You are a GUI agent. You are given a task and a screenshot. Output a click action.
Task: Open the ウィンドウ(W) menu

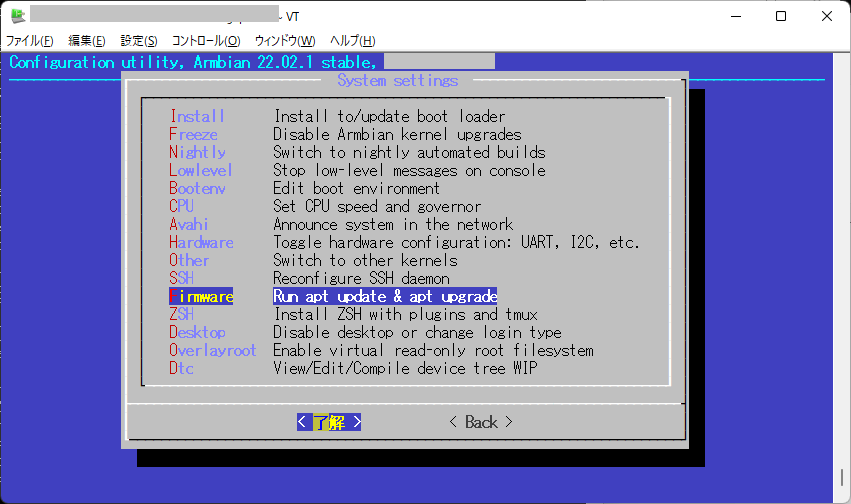284,41
